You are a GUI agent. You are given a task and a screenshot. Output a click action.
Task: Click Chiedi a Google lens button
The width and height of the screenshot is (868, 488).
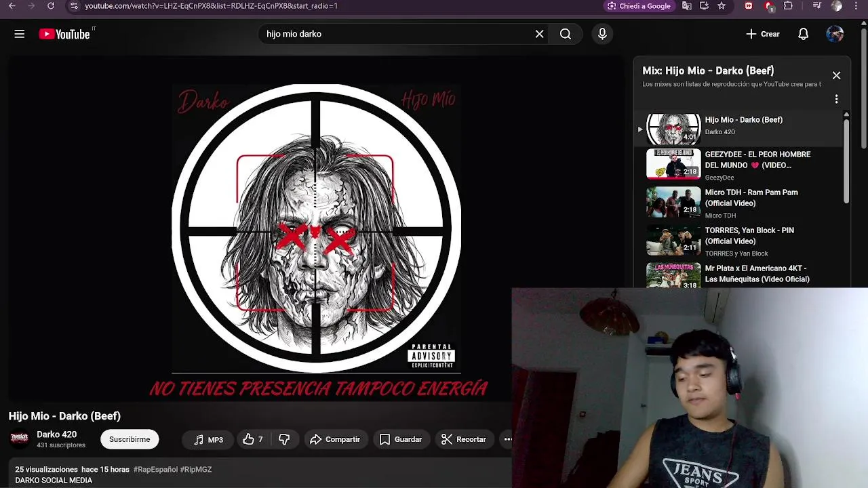639,5
